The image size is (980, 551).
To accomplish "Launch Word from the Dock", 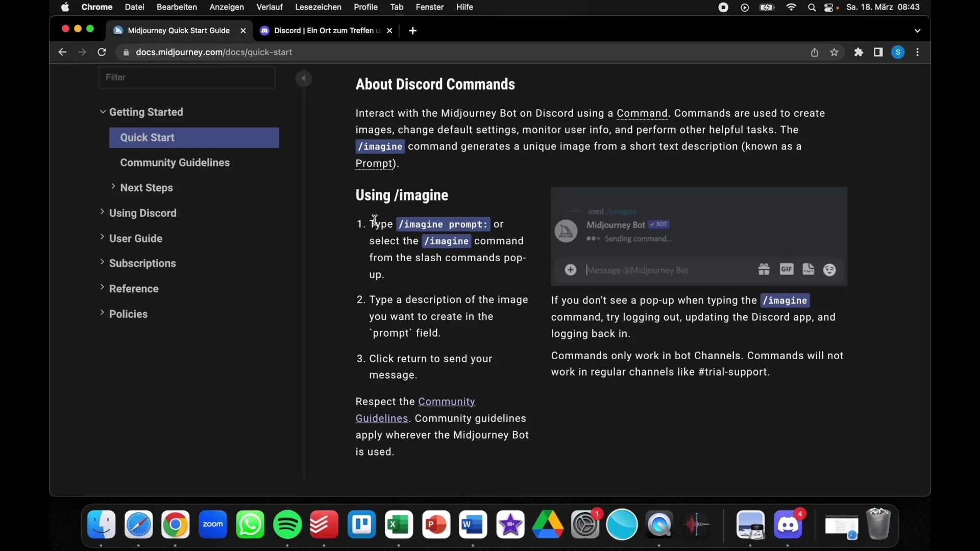I will 473,524.
